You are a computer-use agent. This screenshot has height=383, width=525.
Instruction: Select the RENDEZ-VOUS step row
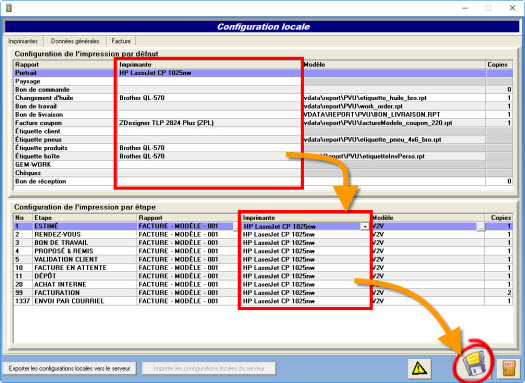pyautogui.click(x=263, y=234)
